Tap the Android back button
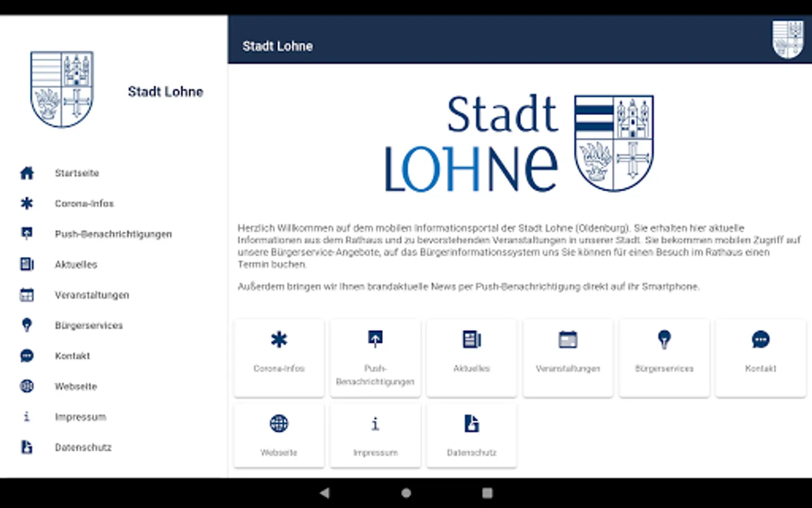The width and height of the screenshot is (812, 508). (x=324, y=493)
